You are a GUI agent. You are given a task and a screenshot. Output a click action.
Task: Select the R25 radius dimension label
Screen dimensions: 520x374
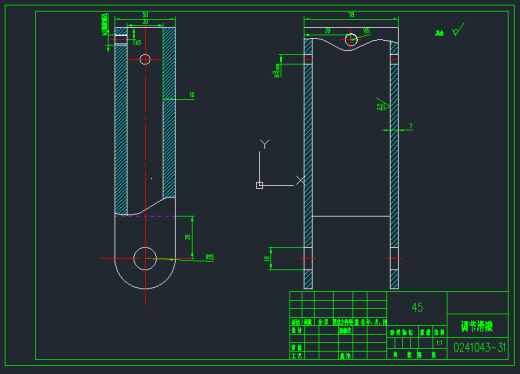point(210,257)
